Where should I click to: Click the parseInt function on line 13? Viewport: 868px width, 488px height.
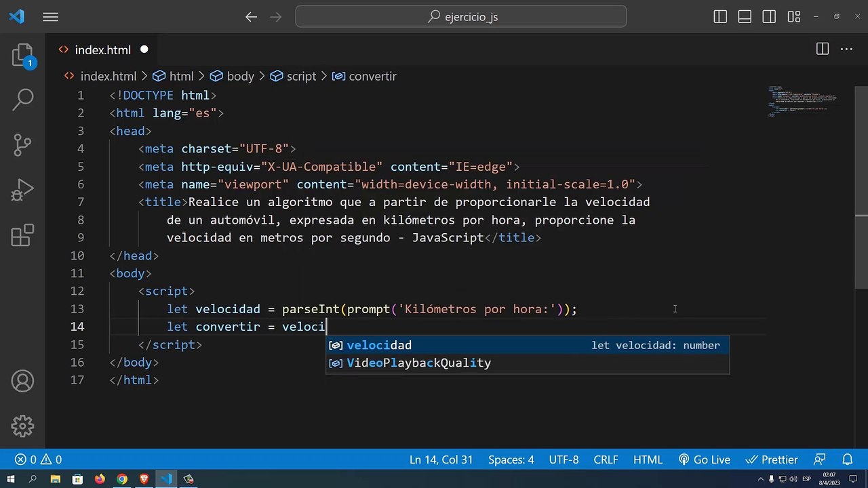click(311, 309)
